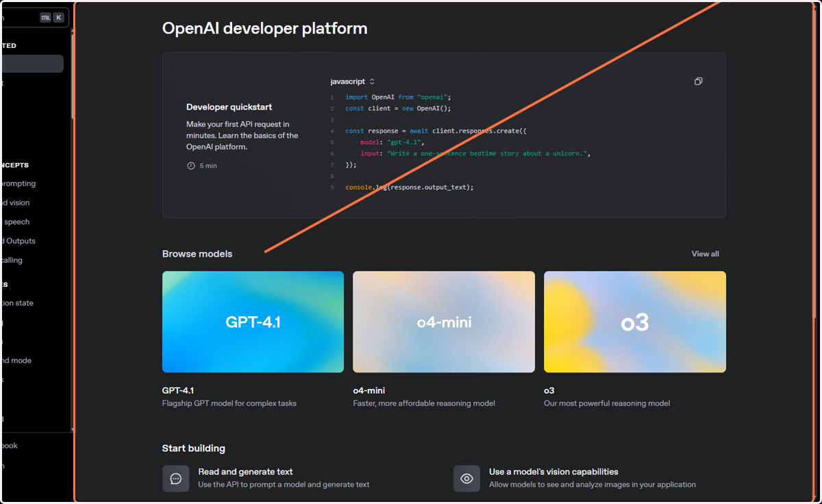This screenshot has height=504, width=822.
Task: Click the model "gpt-4.1" code line
Action: point(393,142)
